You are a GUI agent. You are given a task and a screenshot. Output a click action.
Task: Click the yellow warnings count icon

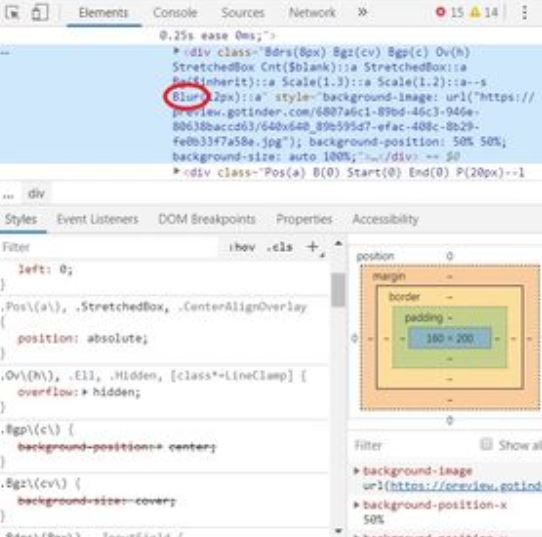pos(475,12)
